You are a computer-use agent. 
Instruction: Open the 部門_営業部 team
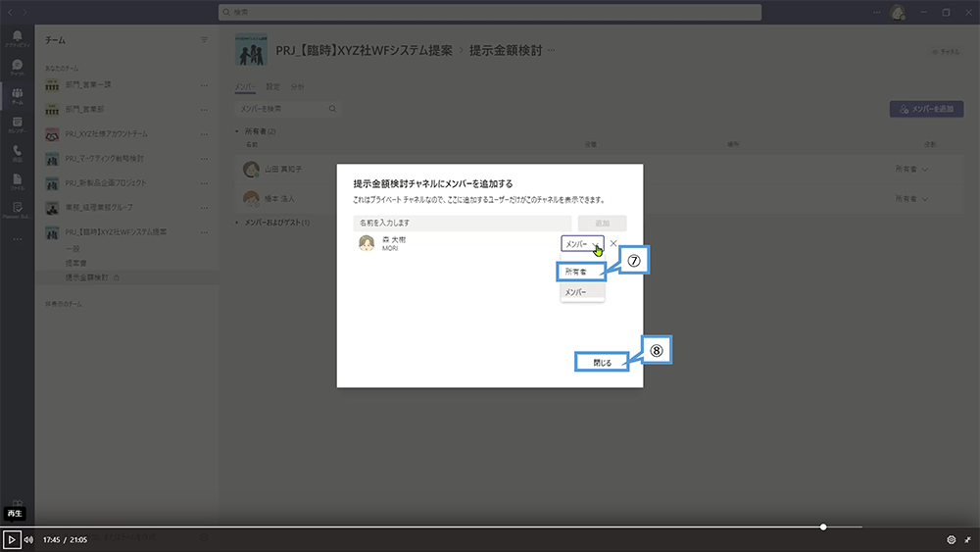point(84,110)
